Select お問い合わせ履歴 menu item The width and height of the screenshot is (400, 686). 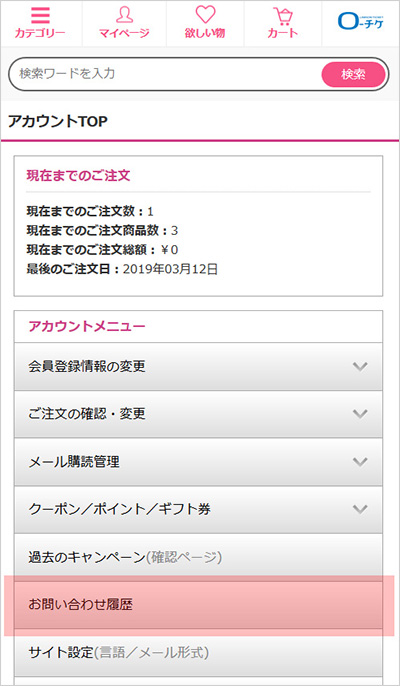tap(198, 605)
